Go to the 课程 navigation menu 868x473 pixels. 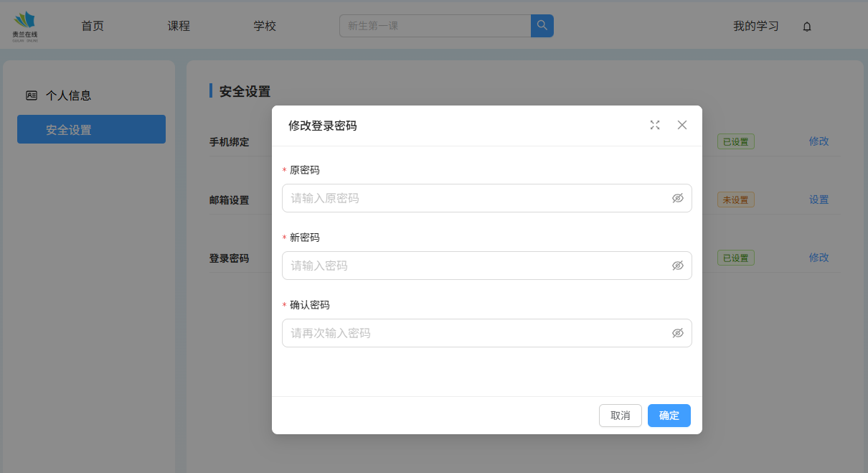pos(179,26)
